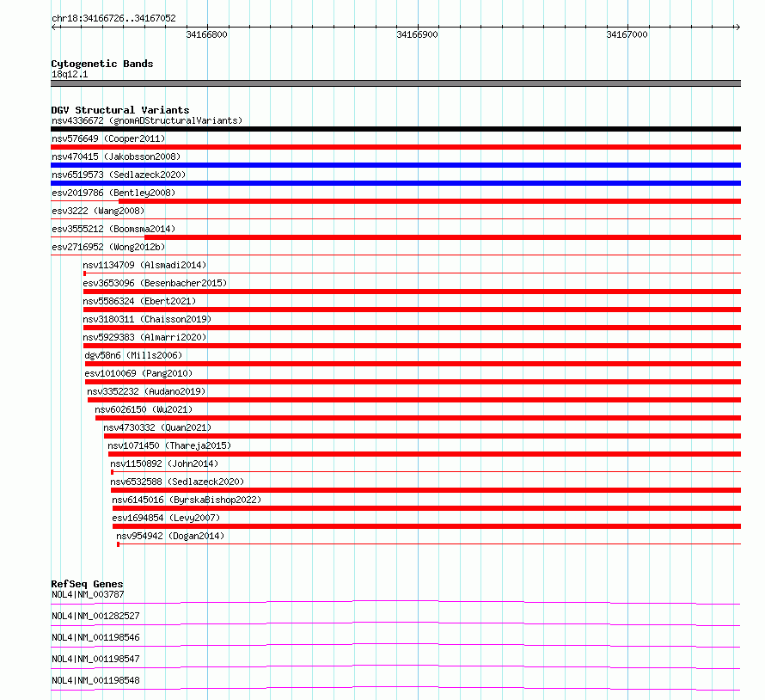The width and height of the screenshot is (765, 700).
Task: Click the blue bar under nsv470415
Action: (395, 165)
